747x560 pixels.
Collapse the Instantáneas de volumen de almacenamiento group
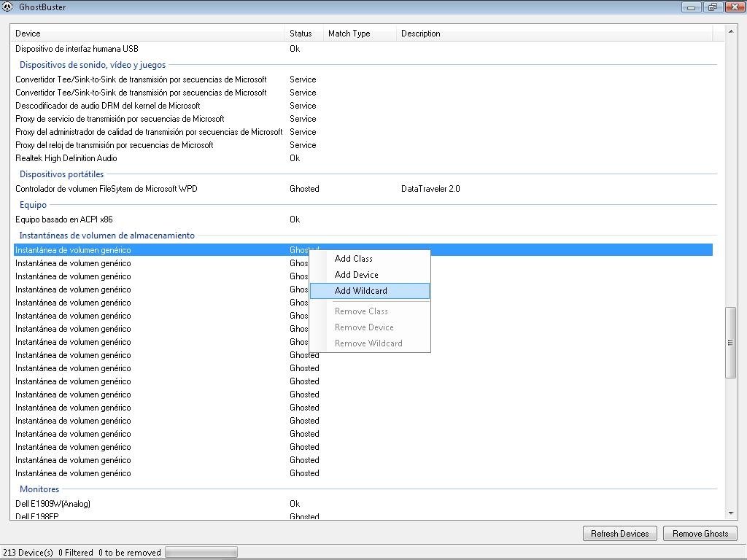click(107, 236)
